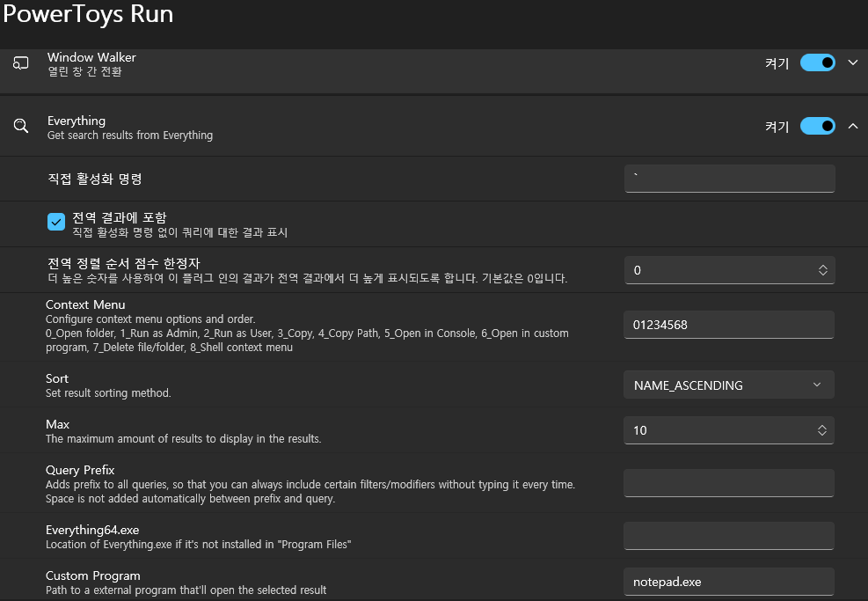Click the Query Prefix text field

(728, 482)
